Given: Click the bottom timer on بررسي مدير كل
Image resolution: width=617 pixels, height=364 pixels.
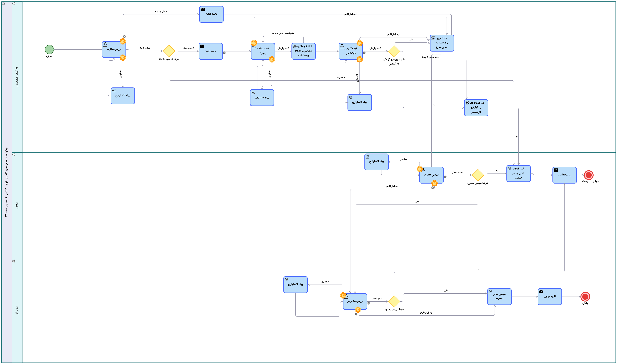Looking at the screenshot, I should [x=358, y=310].
